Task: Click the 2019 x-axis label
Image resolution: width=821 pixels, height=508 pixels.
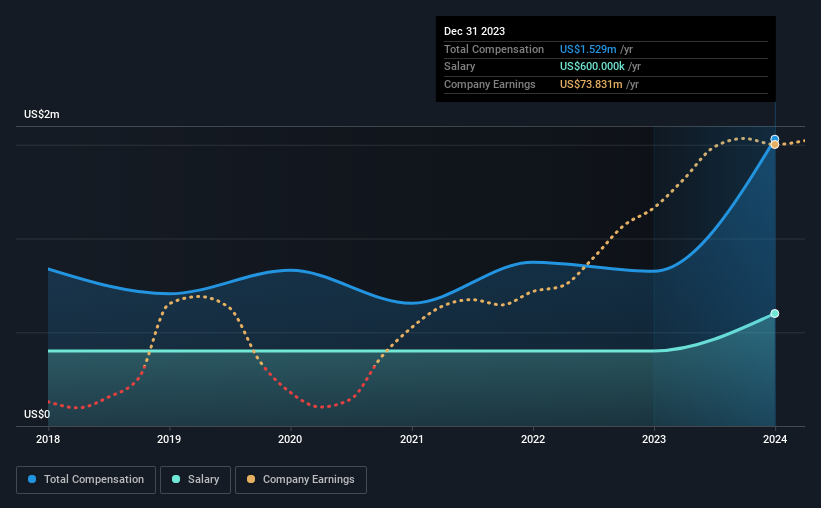Action: [169, 439]
